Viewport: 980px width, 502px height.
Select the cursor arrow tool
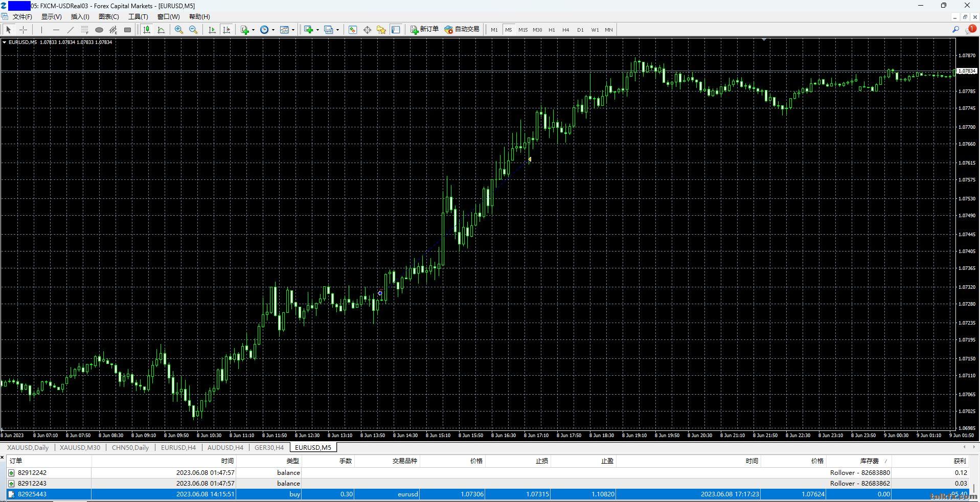[x=9, y=30]
